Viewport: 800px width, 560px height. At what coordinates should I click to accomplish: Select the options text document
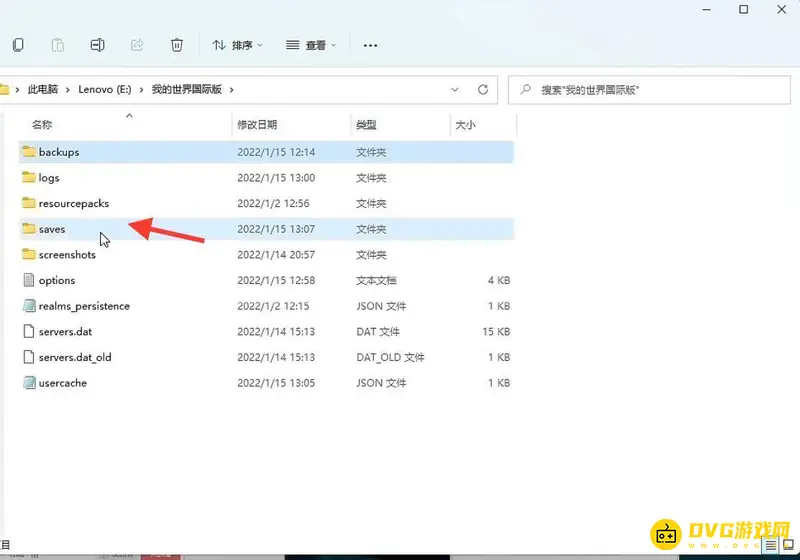(x=57, y=281)
